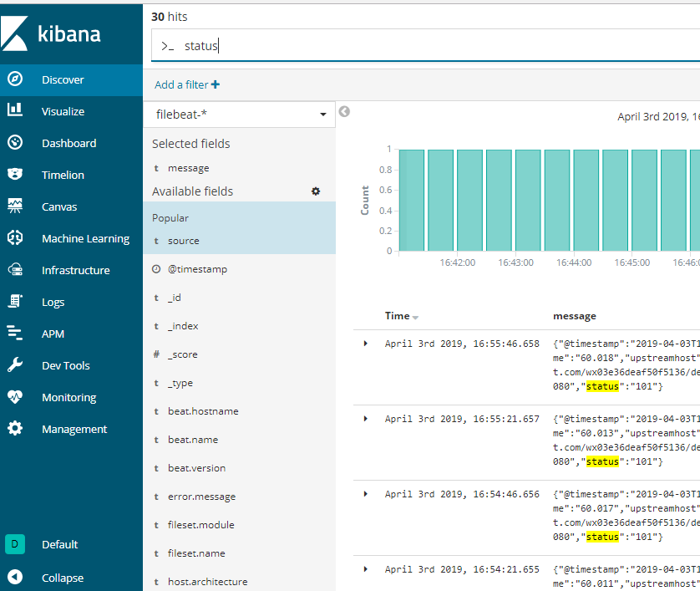Open APM lines icon
Screen dimensions: 700x591
coord(15,333)
